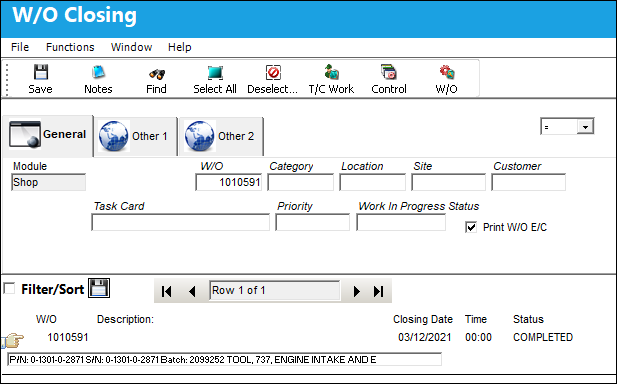Screen dimensions: 617x384
Task: Open Notes from the toolbar
Action: [98, 73]
